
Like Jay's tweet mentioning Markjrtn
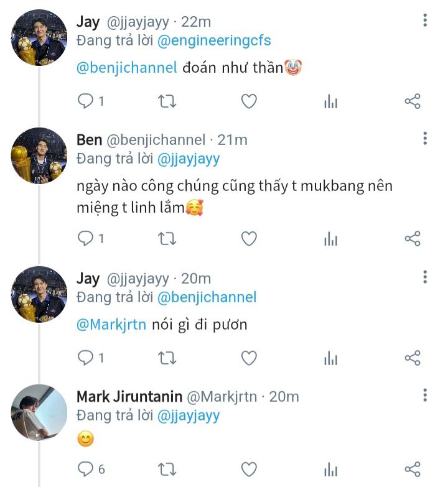[x=249, y=358]
